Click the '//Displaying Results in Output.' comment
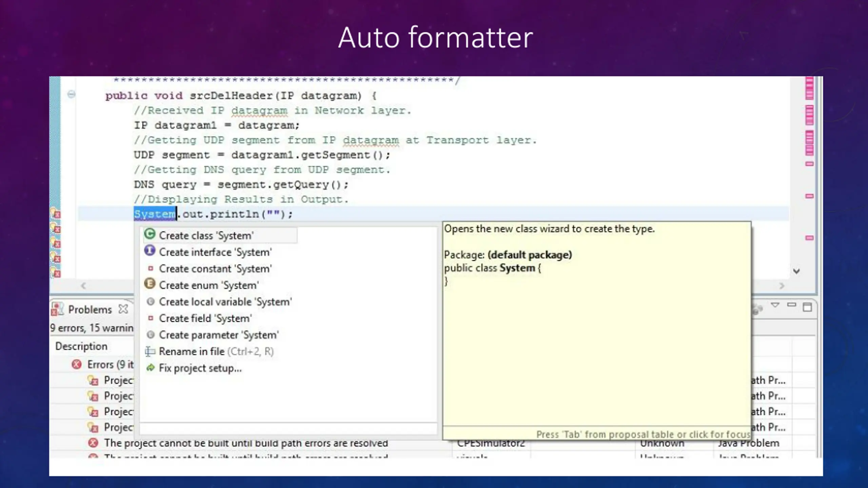The image size is (868, 488). pyautogui.click(x=241, y=199)
